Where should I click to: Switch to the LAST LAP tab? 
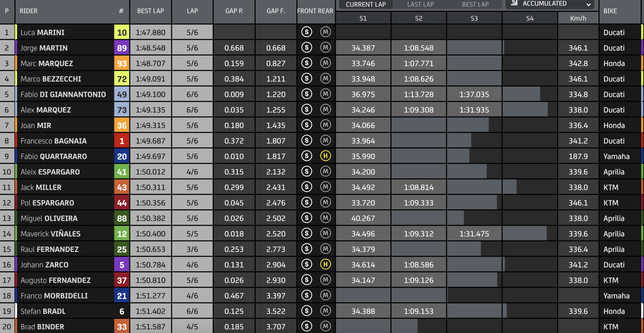tap(420, 4)
